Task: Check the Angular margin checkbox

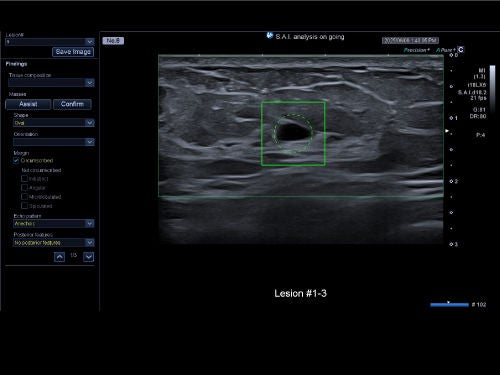Action: [x=24, y=188]
